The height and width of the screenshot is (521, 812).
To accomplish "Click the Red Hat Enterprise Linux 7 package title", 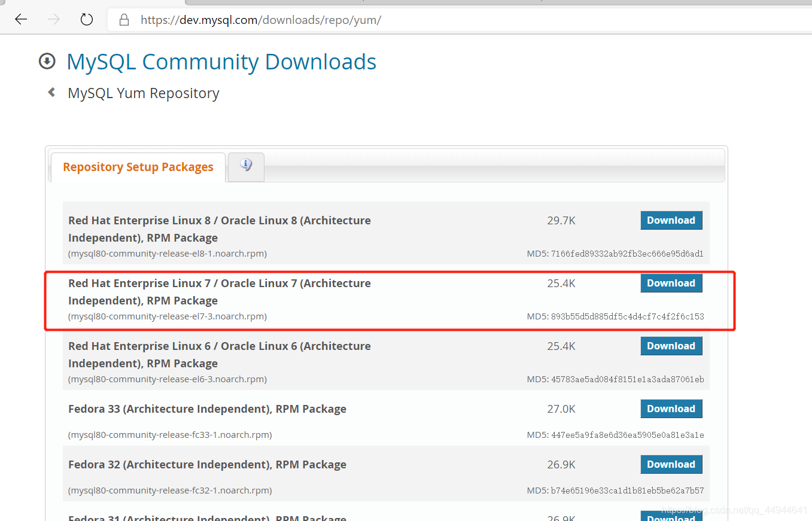I will [220, 292].
